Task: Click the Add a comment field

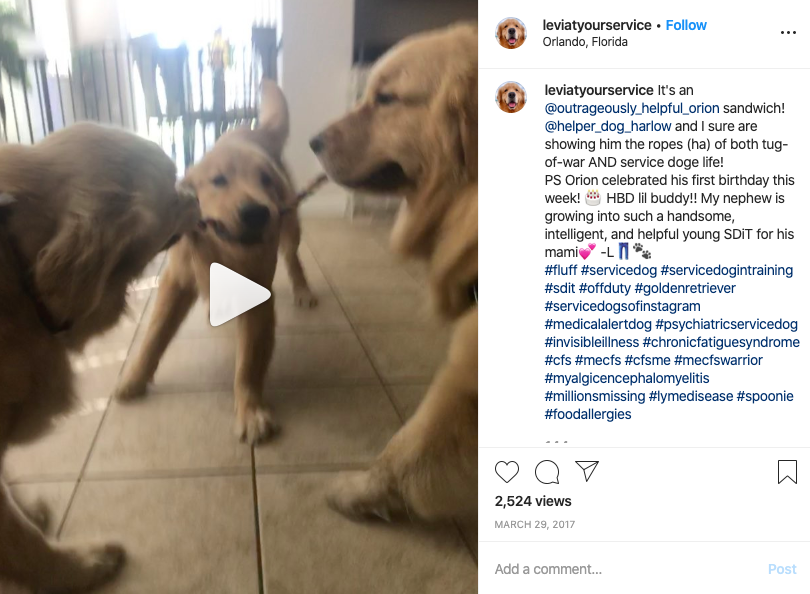Action: tap(625, 569)
